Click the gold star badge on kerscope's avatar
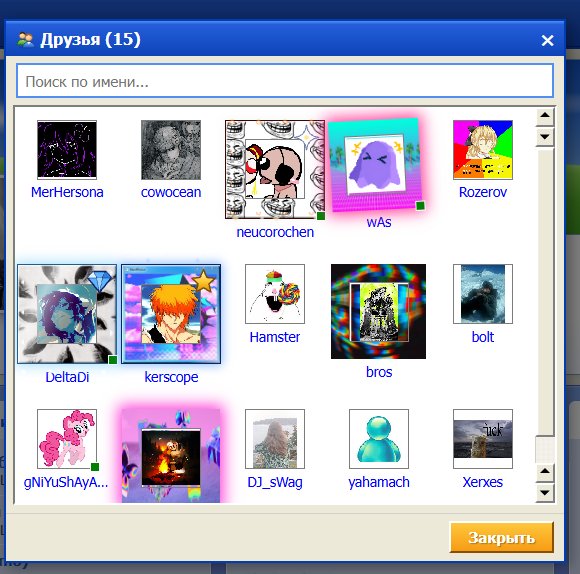Screen dimensions: 580x574 203,281
